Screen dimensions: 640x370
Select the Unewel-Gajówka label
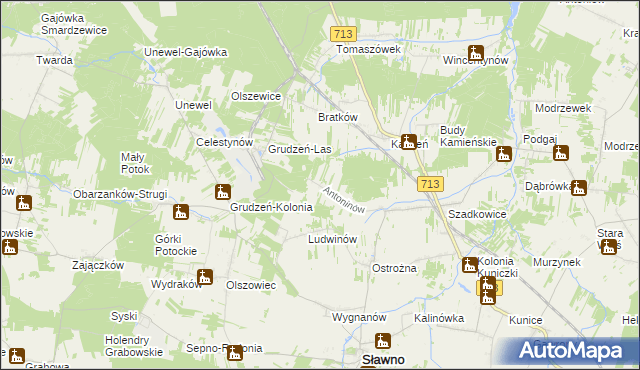tap(186, 52)
